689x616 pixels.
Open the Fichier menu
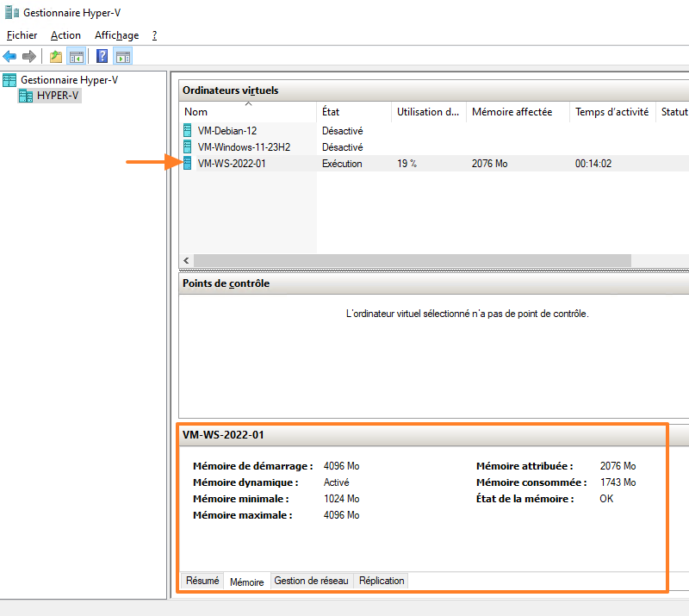point(22,35)
